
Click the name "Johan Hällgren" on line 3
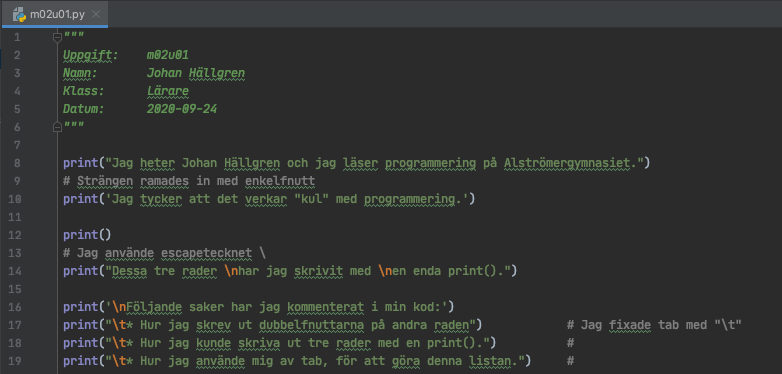(x=196, y=73)
